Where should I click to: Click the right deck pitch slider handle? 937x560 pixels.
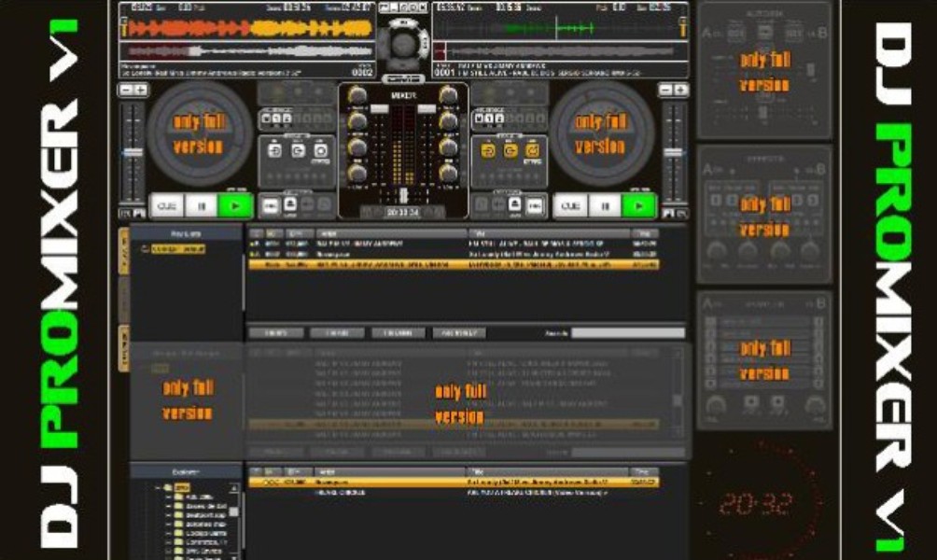point(674,152)
